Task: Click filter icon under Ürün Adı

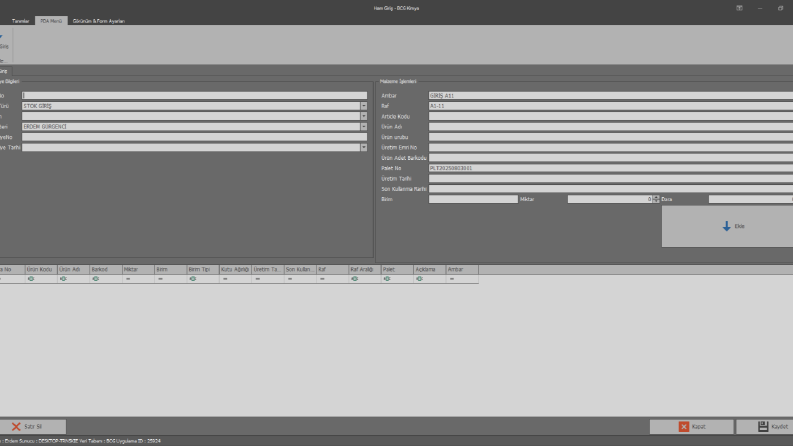Action: click(x=63, y=279)
